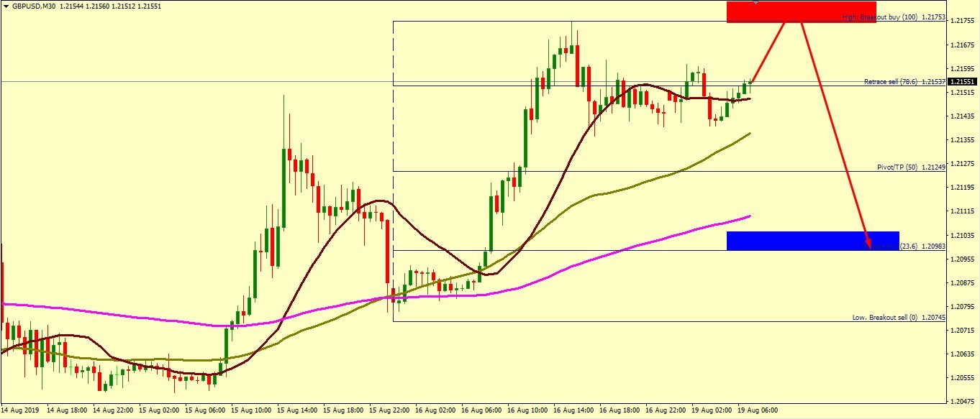This screenshot has height=419, width=980.
Task: Click the 16 Aug 14:00 time axis label
Action: tap(575, 410)
